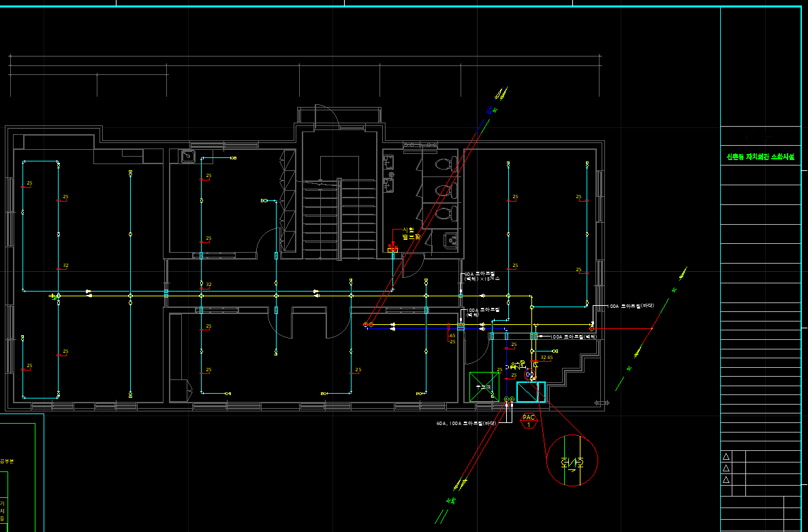Select the large red detail circle
Screen dimensions: 808x532
click(x=572, y=460)
